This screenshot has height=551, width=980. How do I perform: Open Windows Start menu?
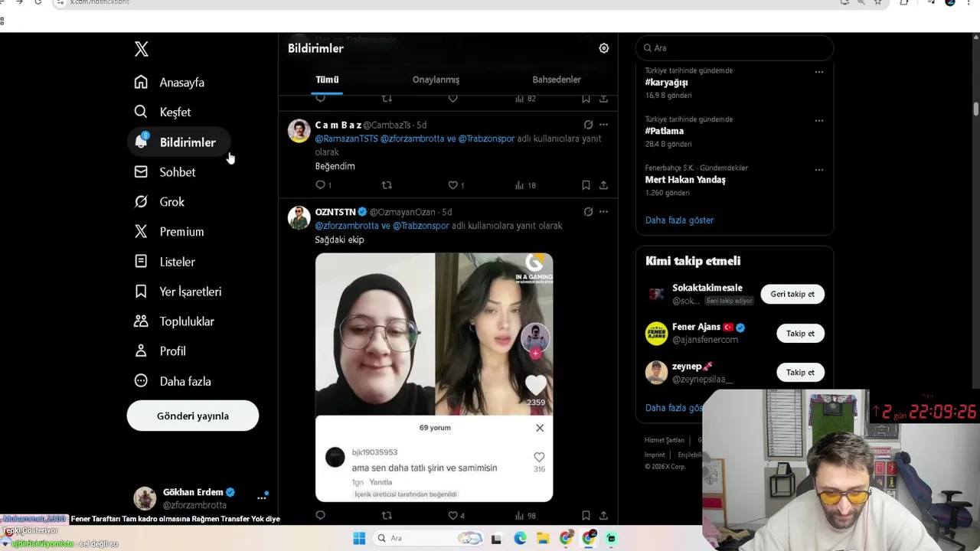pos(359,538)
